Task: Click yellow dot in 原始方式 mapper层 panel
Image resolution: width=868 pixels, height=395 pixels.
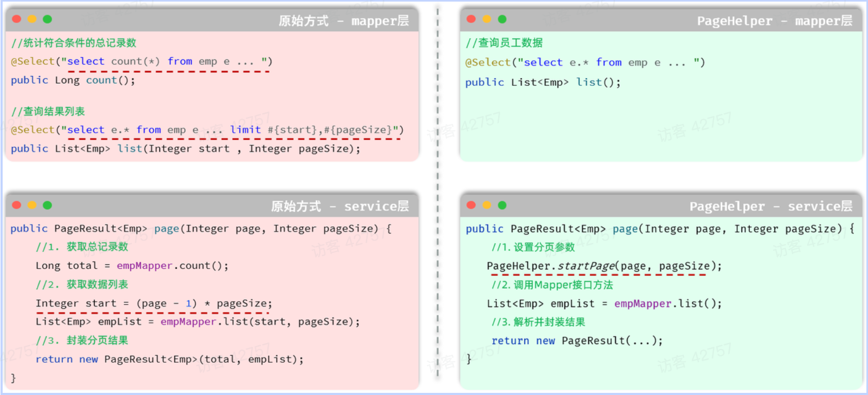Action: tap(32, 19)
